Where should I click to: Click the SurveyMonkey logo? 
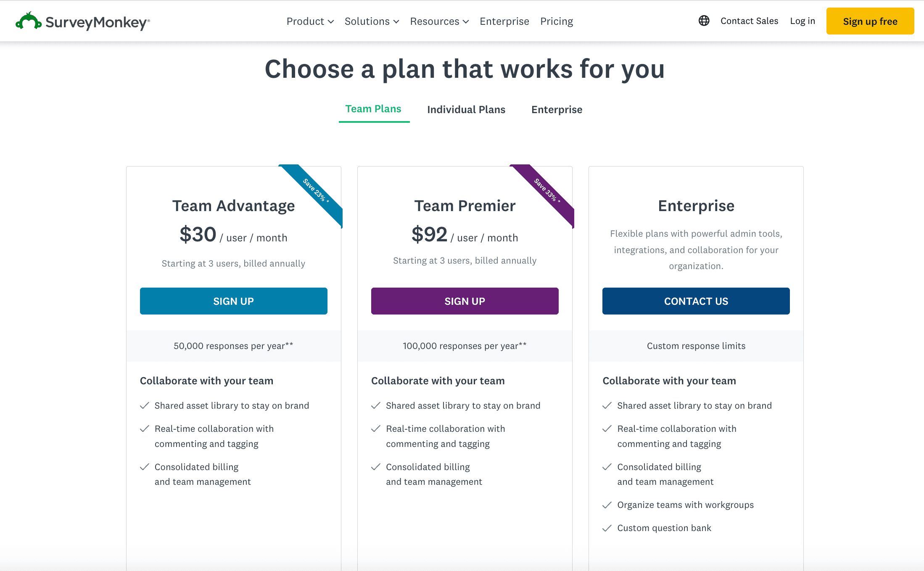[x=82, y=21]
